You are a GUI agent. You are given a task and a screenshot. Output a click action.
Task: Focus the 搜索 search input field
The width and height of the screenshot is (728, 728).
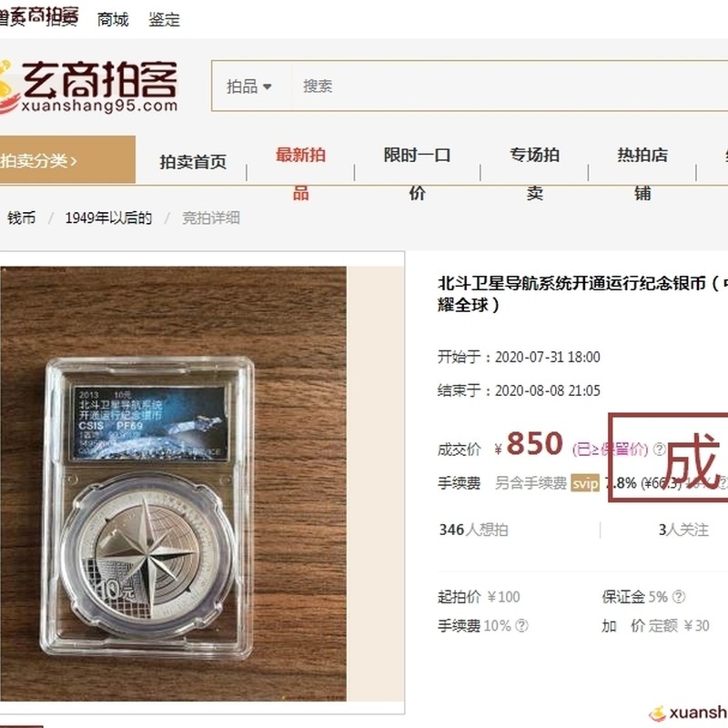click(x=510, y=86)
